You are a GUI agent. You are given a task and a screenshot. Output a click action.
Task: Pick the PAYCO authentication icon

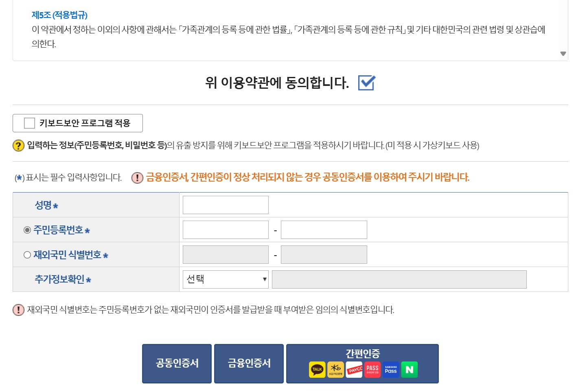coord(353,370)
